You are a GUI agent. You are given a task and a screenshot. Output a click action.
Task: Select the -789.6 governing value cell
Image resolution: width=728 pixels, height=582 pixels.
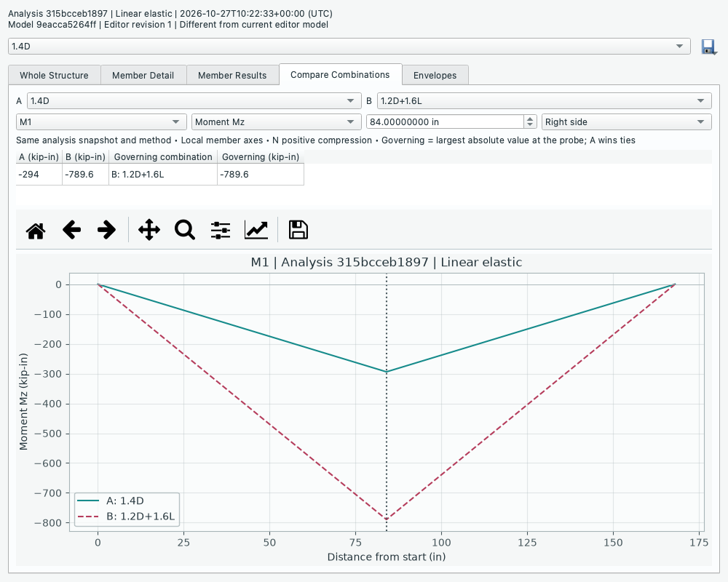click(261, 175)
